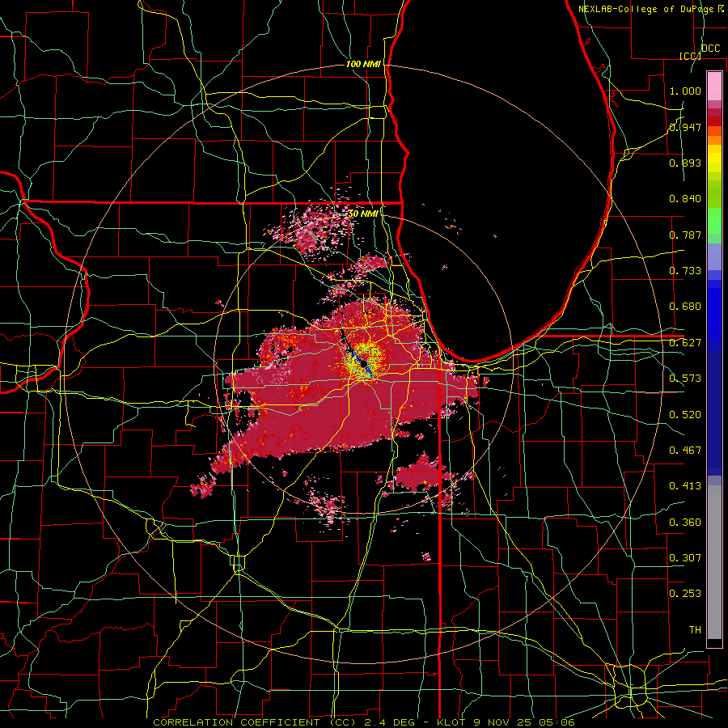Image resolution: width=728 pixels, height=728 pixels.
Task: Select the 0.360 legend value
Action: tap(685, 522)
